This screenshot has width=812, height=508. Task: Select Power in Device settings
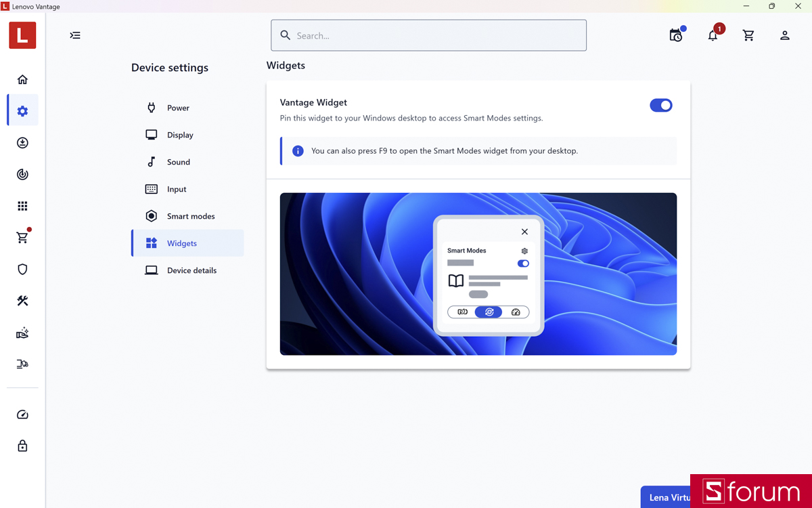coord(187,108)
